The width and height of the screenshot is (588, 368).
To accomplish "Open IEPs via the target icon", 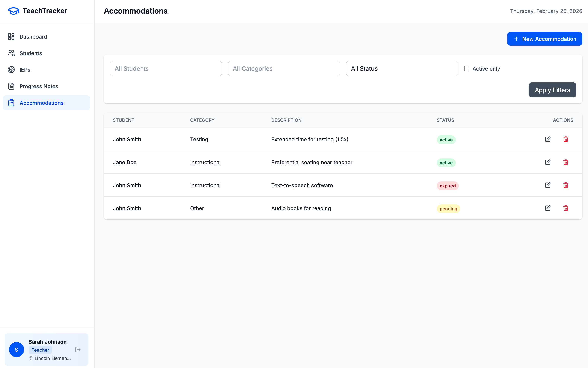I will coord(11,70).
